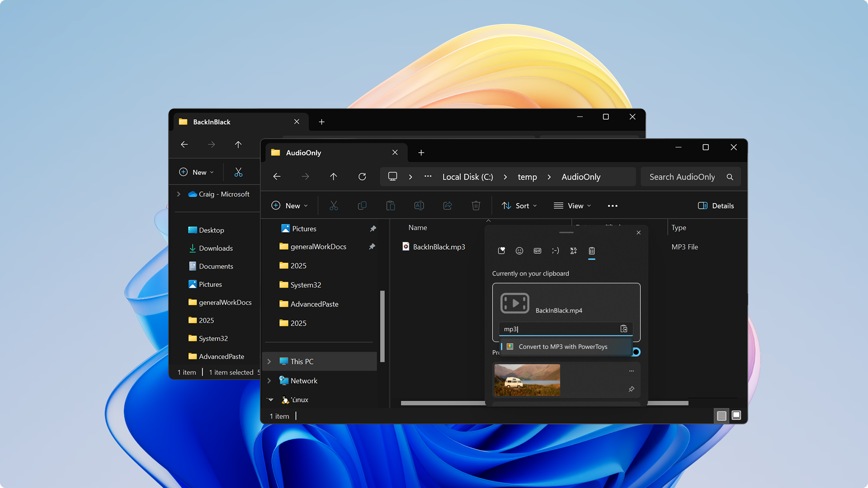This screenshot has width=868, height=488.
Task: Select the BackInBlack window tab
Action: tap(241, 122)
